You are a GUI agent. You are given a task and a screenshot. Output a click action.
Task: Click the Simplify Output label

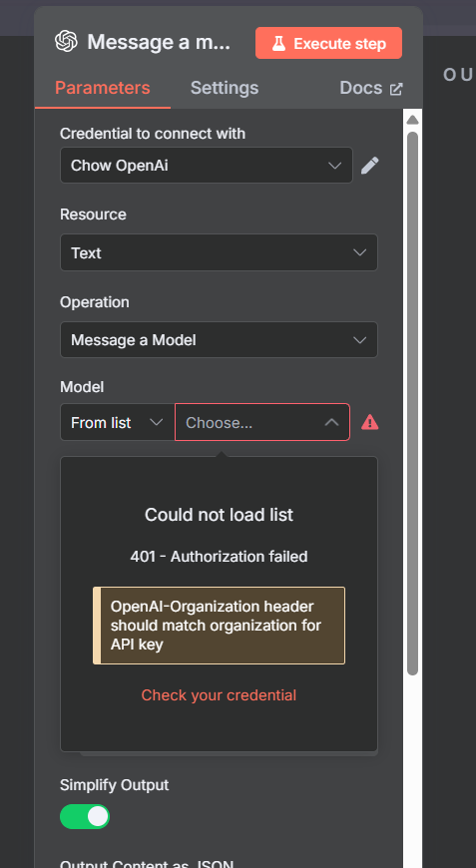(x=114, y=785)
